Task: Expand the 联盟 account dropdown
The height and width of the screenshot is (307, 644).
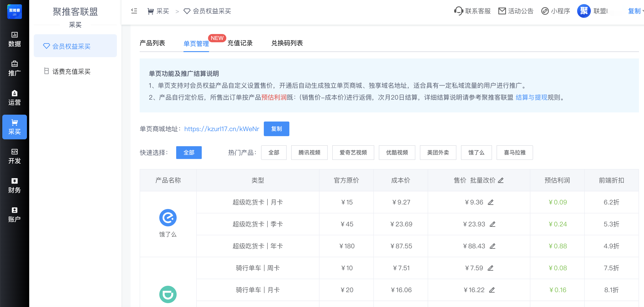Action: [600, 11]
